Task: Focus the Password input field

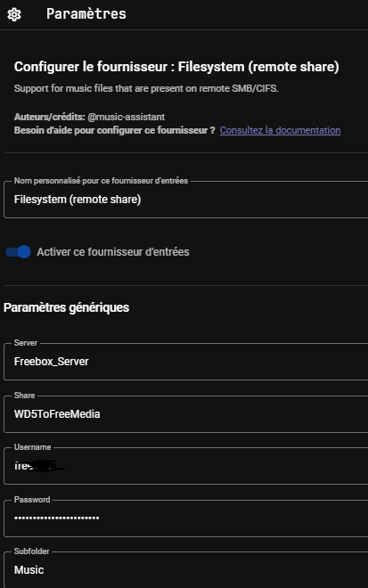Action: (185, 519)
